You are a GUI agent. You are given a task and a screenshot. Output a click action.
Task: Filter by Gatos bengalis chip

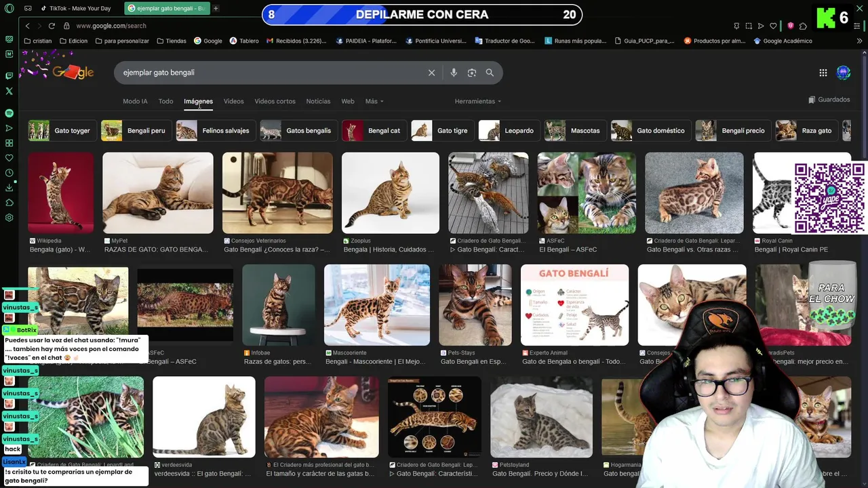tap(298, 130)
